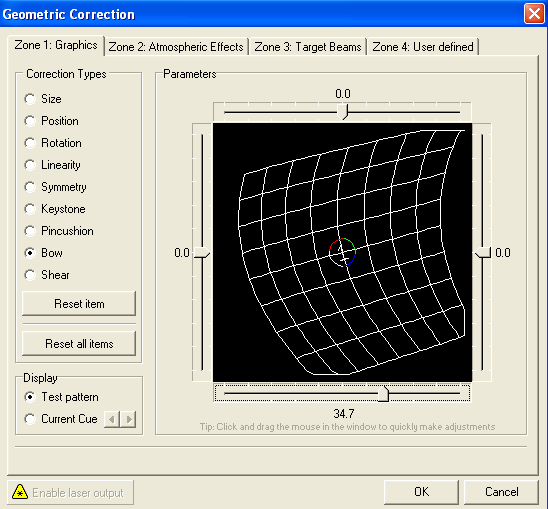Go to previous cue arrow

tap(112, 419)
